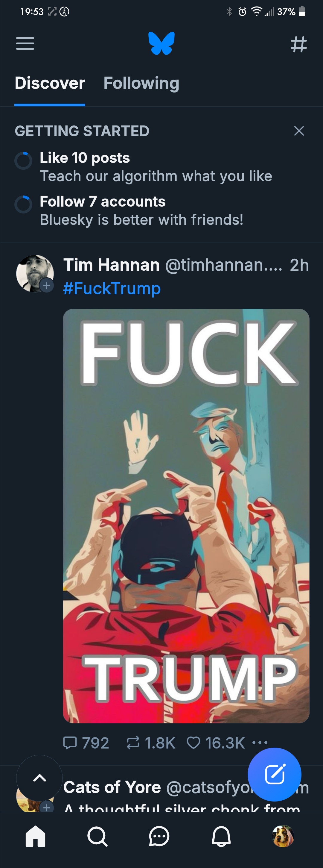Follow Tim Hannan via avatar plus badge
Image resolution: width=323 pixels, height=868 pixels.
[46, 285]
